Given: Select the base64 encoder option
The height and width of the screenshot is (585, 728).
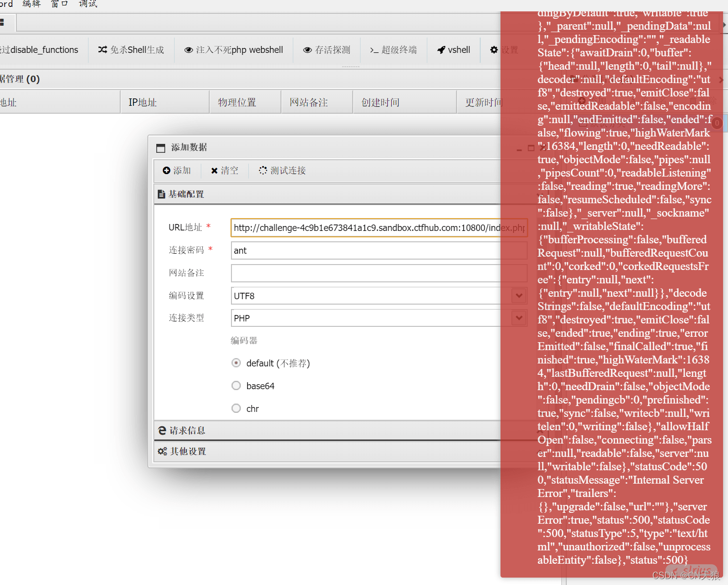Looking at the screenshot, I should click(236, 386).
